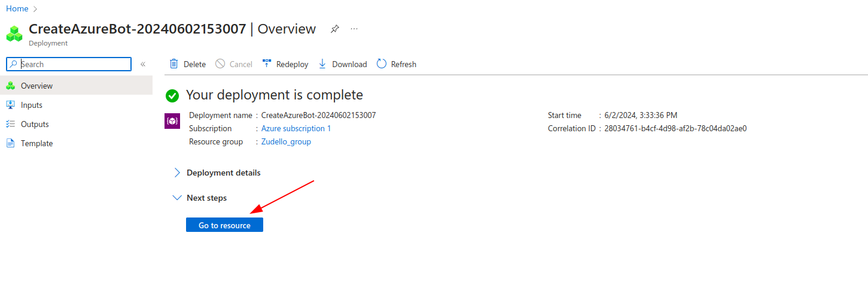Click the Outputs list icon
The height and width of the screenshot is (293, 868).
pyautogui.click(x=10, y=124)
